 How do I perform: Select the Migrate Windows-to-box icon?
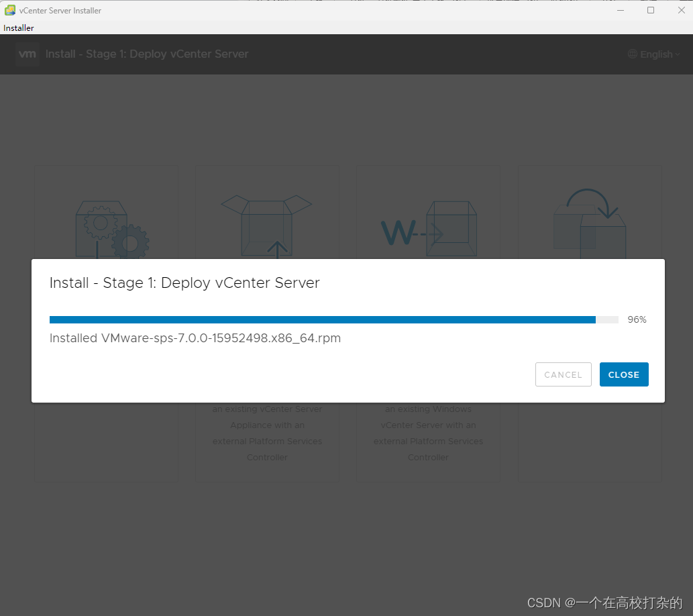point(429,229)
